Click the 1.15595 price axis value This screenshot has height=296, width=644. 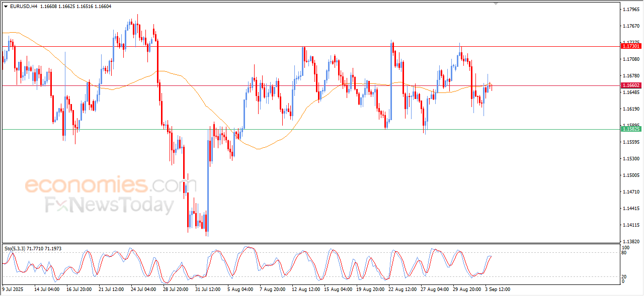pos(631,142)
